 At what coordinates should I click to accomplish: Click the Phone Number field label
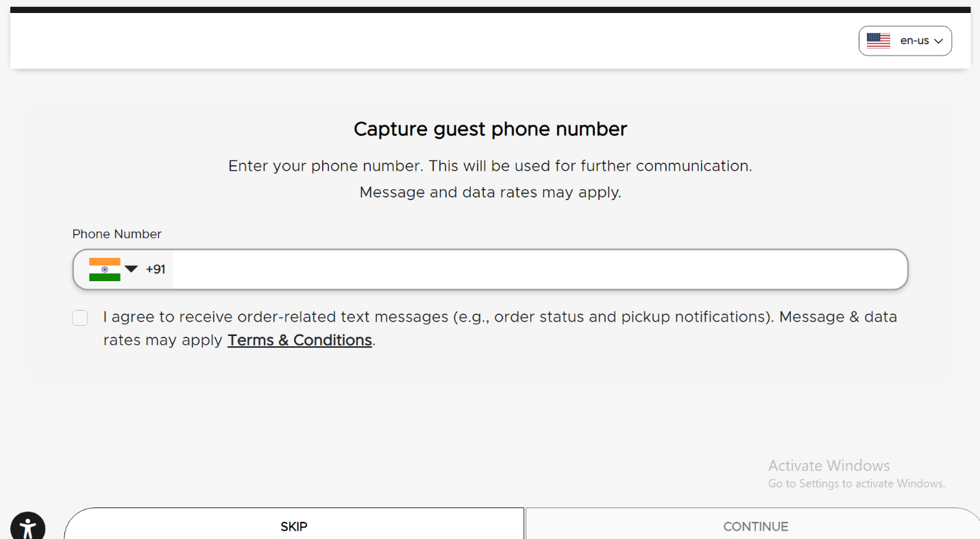coord(117,234)
